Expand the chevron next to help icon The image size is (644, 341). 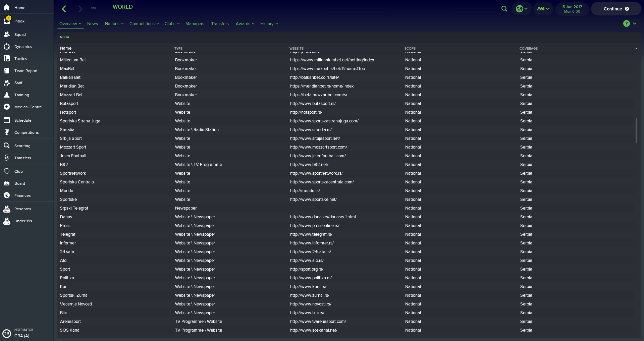635,23
